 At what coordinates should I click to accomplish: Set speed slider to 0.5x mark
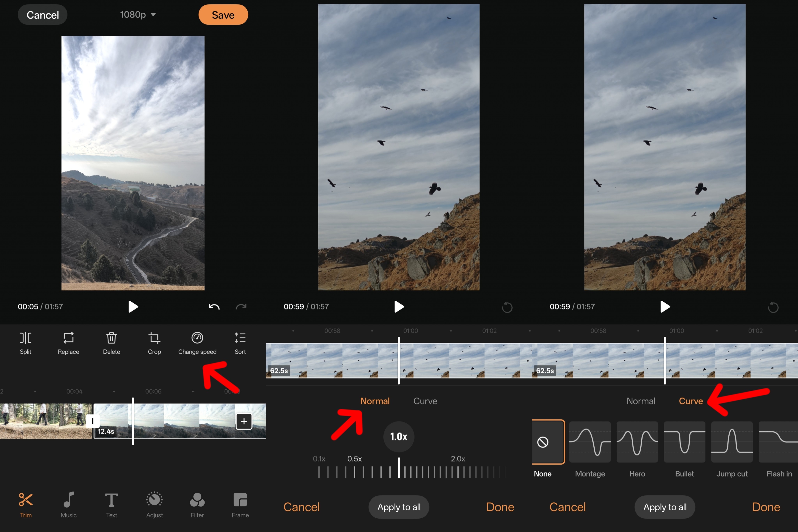coord(354,472)
